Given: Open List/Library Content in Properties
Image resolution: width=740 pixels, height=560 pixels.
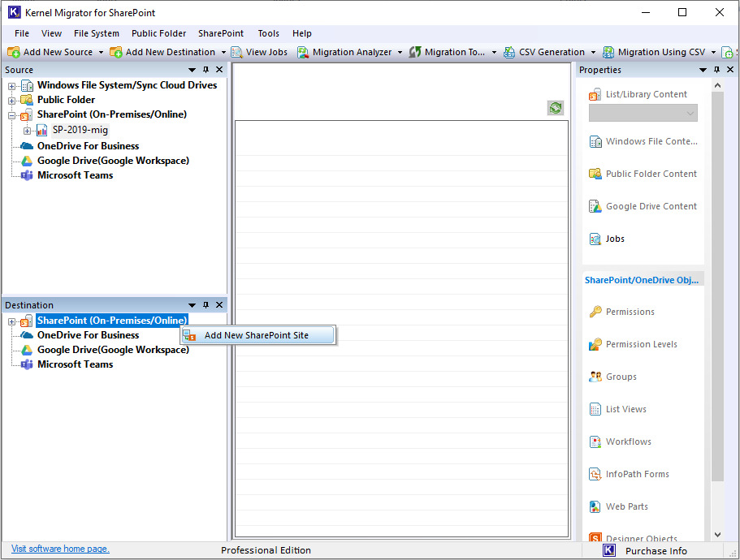Looking at the screenshot, I should [638, 94].
